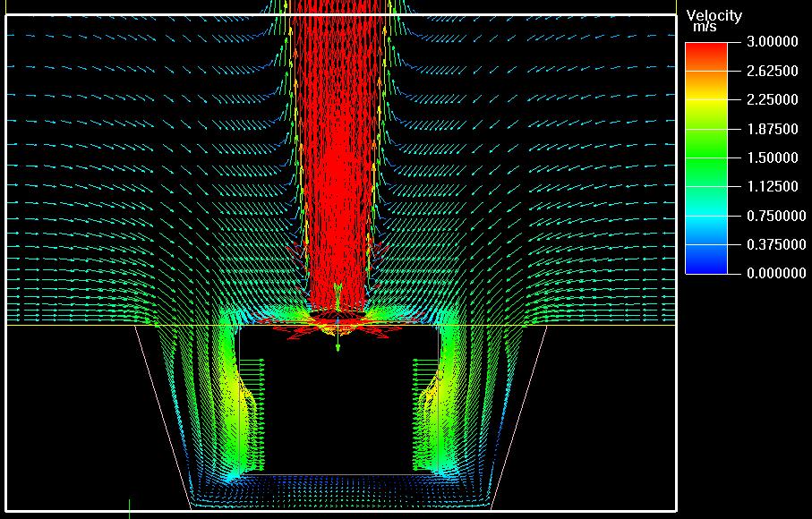This screenshot has height=519, width=812.
Task: Click the impingement point atop the obstacle
Action: click(338, 316)
